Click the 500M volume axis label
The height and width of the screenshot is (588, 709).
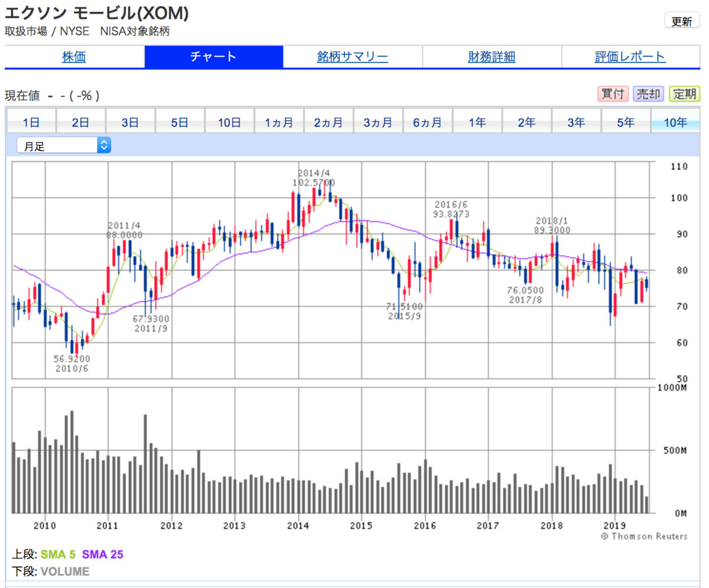click(x=676, y=450)
